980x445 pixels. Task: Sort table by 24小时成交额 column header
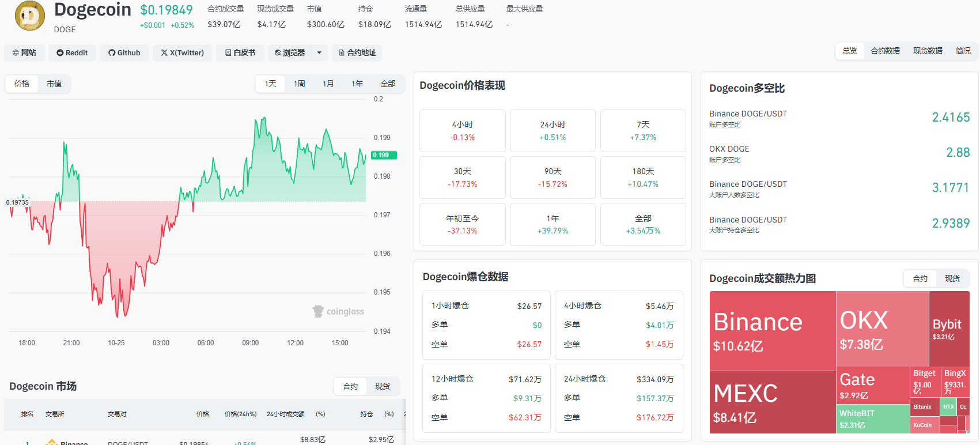[x=286, y=414]
